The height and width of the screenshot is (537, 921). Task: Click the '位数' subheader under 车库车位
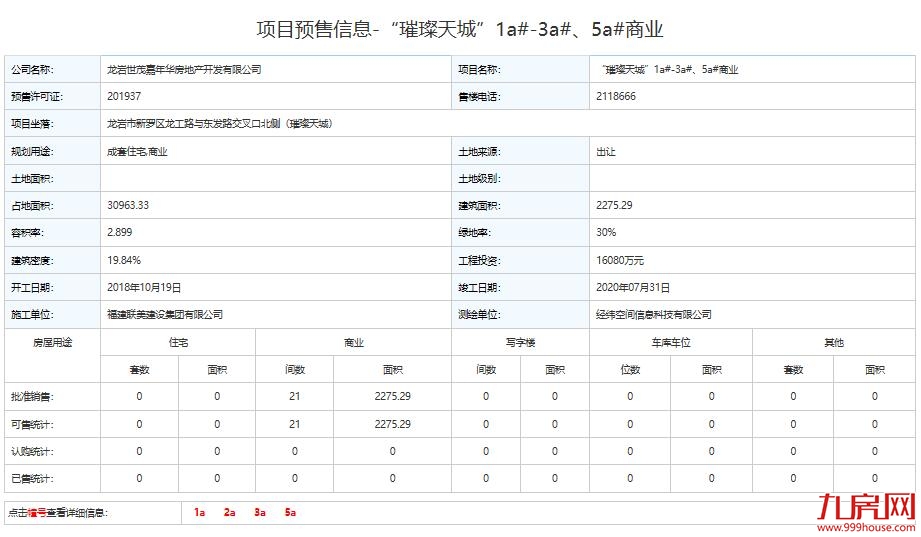pos(630,370)
